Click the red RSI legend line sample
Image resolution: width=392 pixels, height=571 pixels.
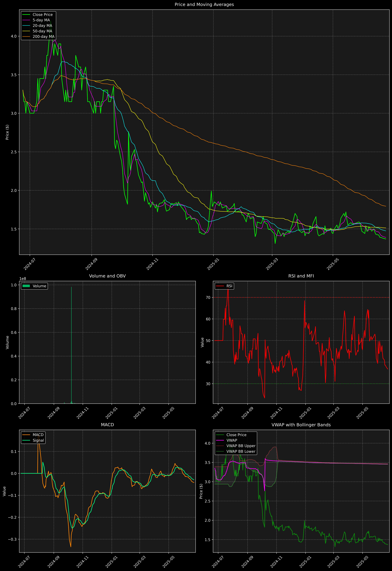click(220, 286)
